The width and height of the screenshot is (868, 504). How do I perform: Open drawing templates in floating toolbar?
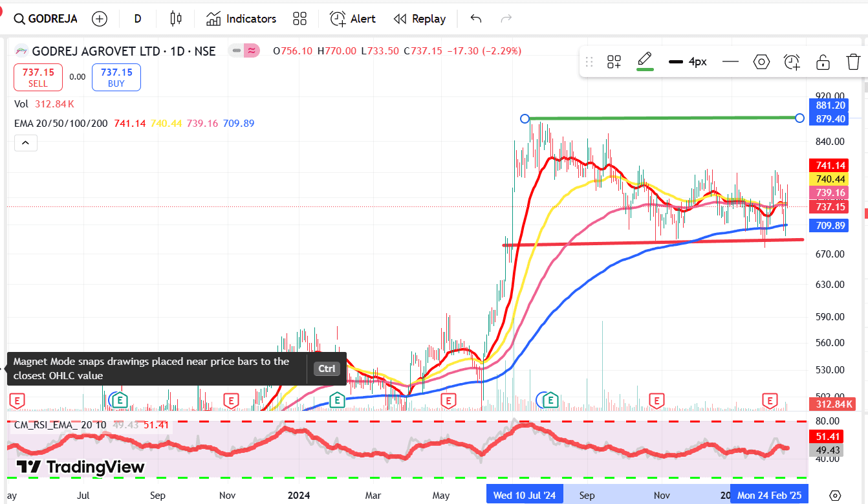pos(614,62)
